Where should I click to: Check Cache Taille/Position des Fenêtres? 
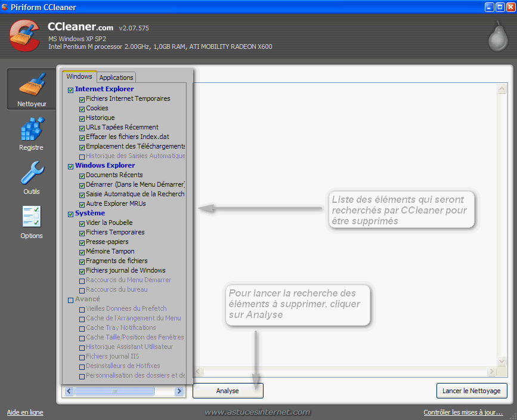click(82, 339)
